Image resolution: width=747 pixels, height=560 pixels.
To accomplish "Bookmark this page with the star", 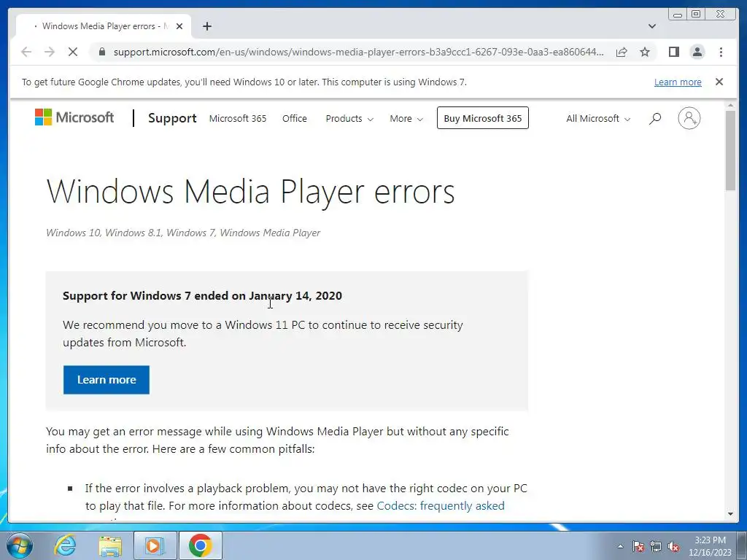I will tap(645, 52).
